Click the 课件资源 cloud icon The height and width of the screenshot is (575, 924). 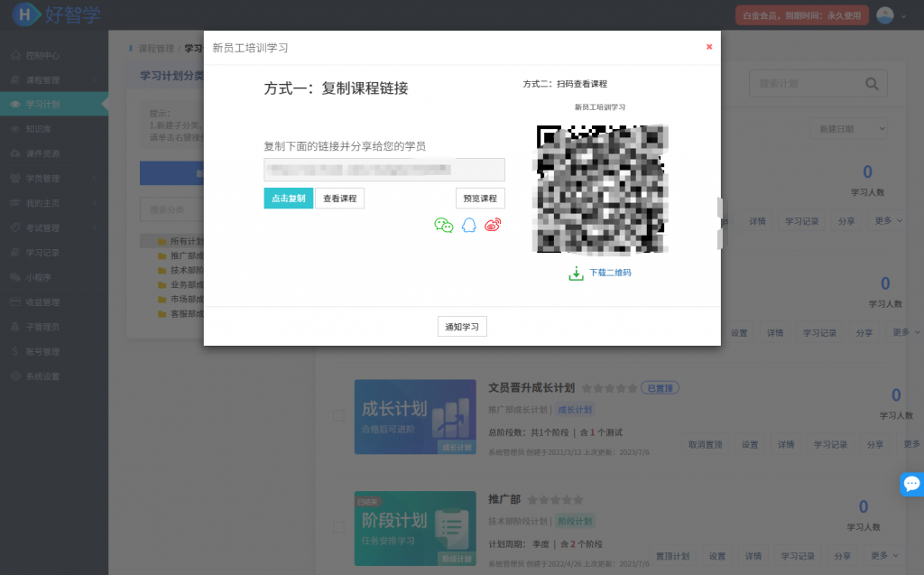15,154
